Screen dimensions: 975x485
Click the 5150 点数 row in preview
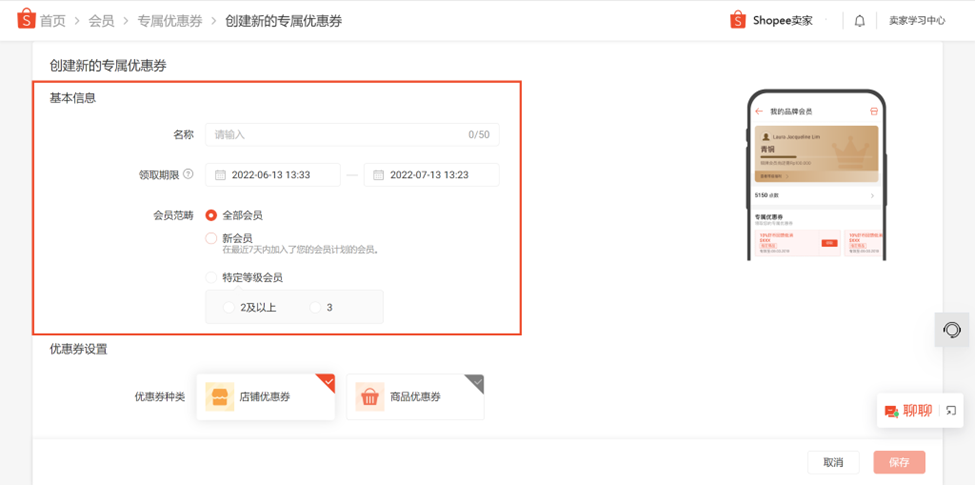[x=816, y=195]
